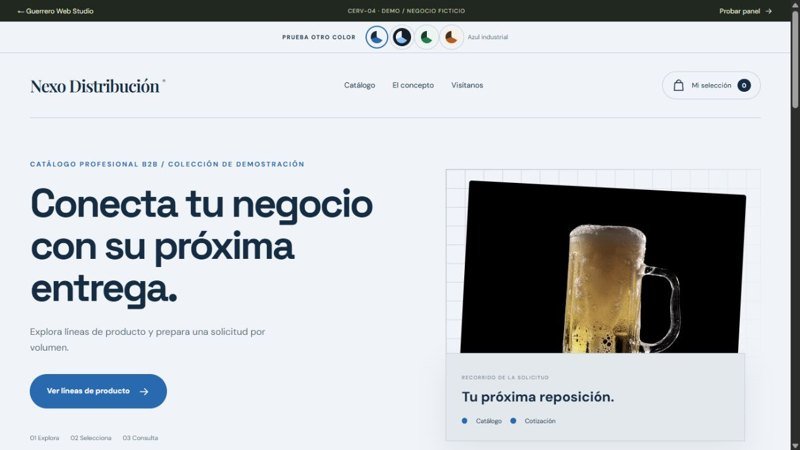Open Mi selección cart button
The image size is (800, 450).
click(x=711, y=85)
